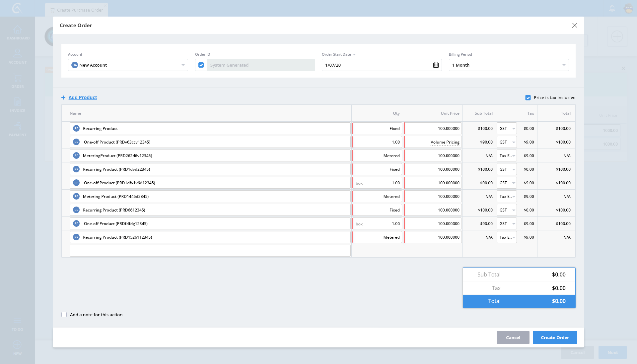Open GST tax dropdown on first row
Screen dimensions: 637x364
click(507, 128)
